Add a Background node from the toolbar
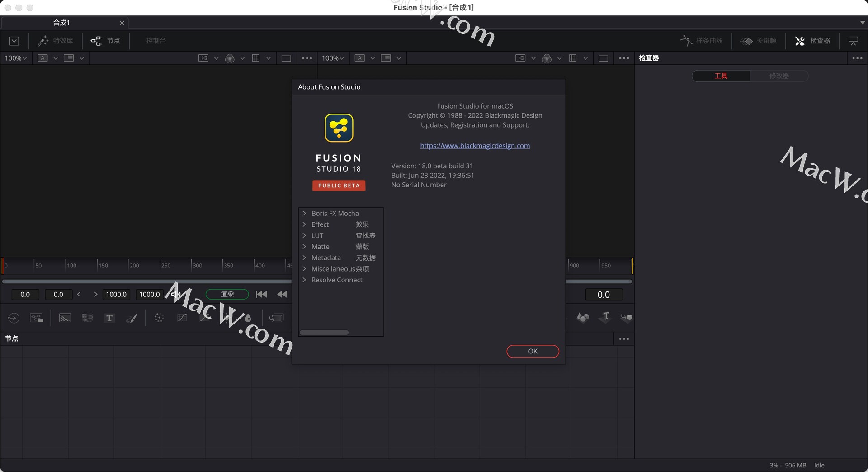868x472 pixels. tap(65, 318)
